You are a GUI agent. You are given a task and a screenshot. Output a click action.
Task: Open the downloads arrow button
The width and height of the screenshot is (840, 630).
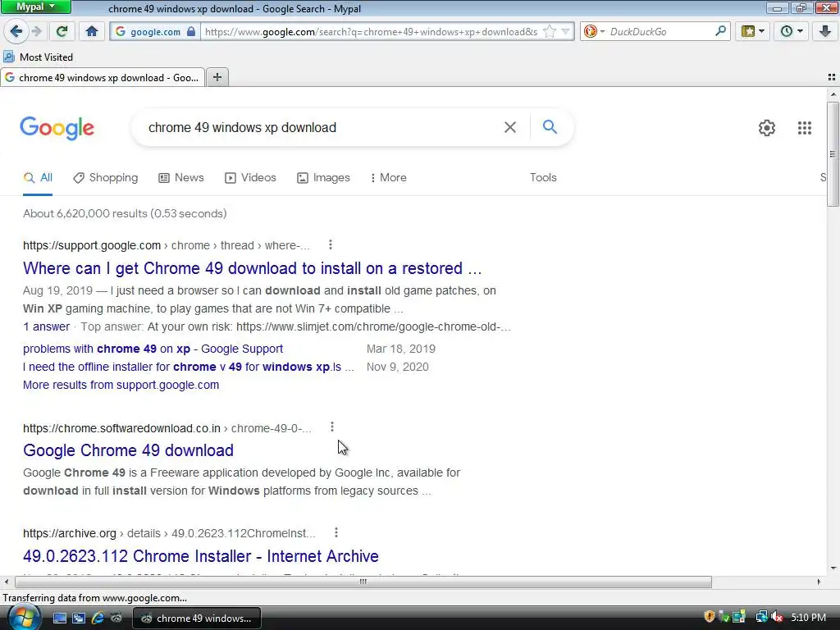point(825,32)
